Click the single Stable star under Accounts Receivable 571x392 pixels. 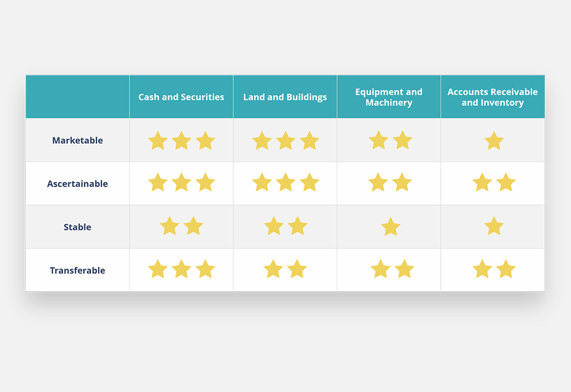[494, 226]
